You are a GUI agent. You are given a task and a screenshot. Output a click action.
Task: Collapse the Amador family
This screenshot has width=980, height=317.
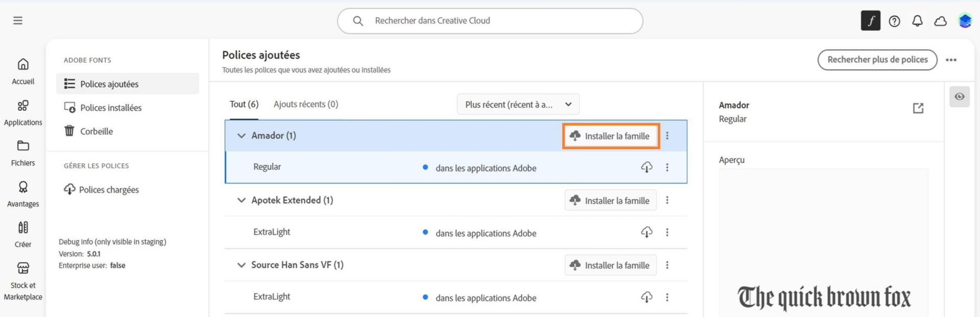(241, 136)
